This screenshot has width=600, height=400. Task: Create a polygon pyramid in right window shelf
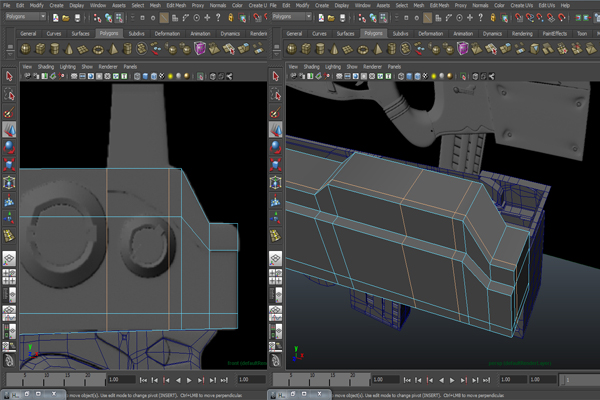click(377, 49)
